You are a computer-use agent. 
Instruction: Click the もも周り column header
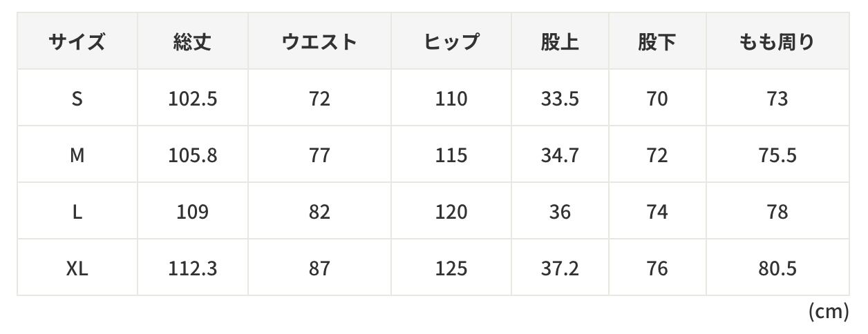777,42
